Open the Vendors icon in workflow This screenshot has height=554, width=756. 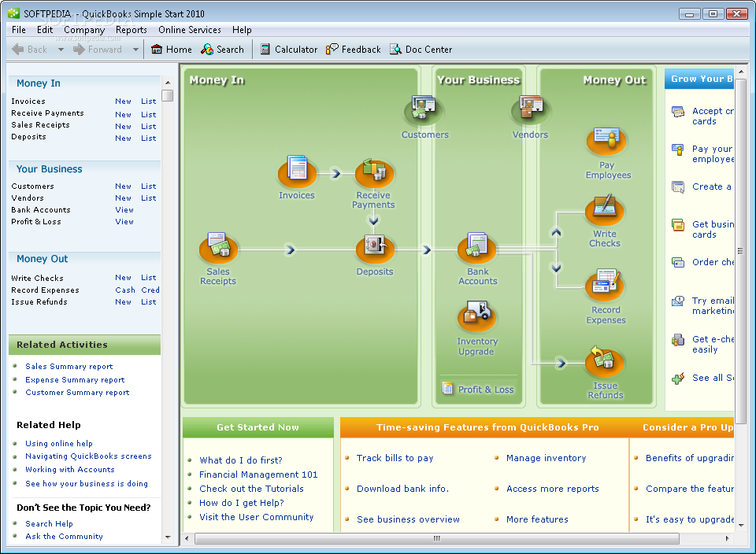[530, 110]
